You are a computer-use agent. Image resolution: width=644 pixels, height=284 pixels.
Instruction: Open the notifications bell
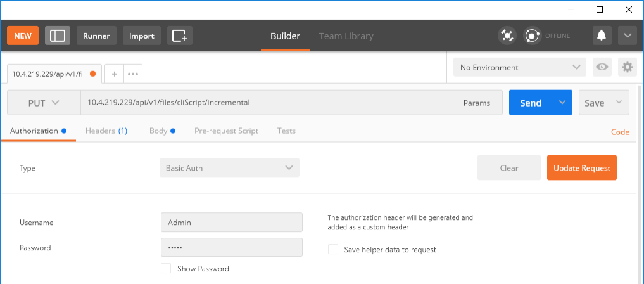coord(602,35)
